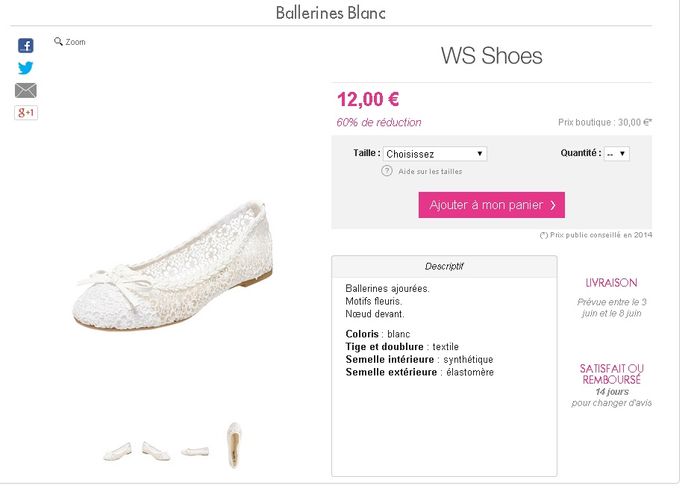Select second shoe thumbnail
This screenshot has width=700, height=488.
pos(156,449)
